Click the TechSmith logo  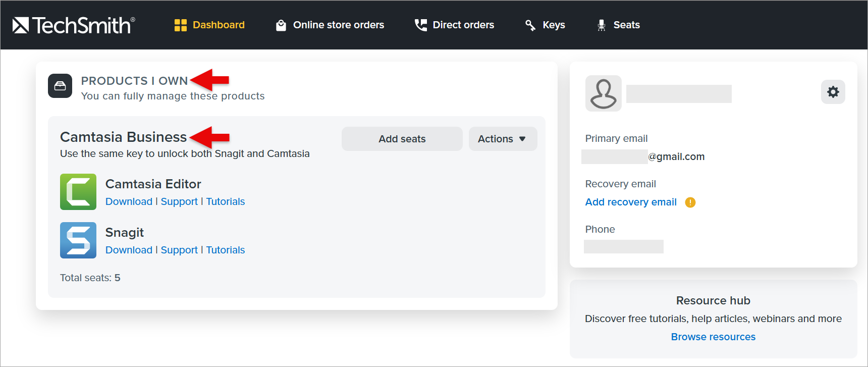[74, 25]
